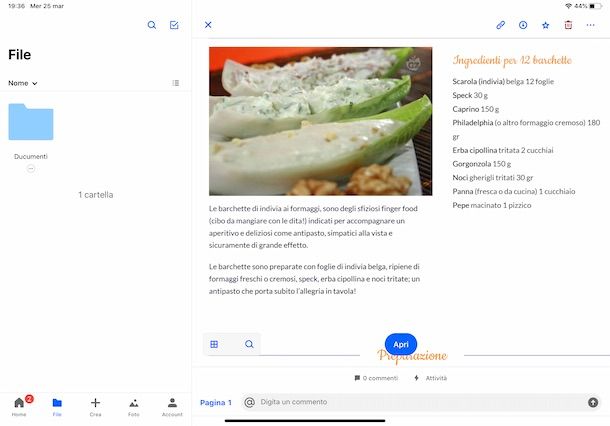Send the comment with arrow button

pos(593,403)
